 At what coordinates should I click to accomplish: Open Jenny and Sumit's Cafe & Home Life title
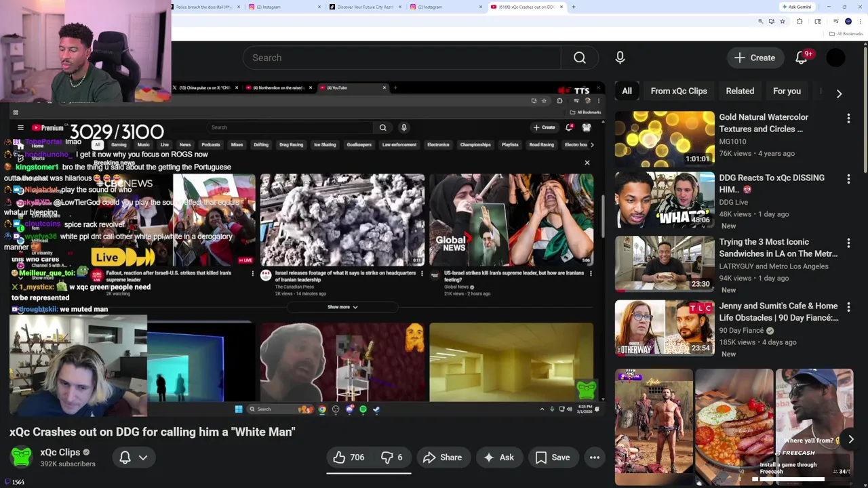pos(778,312)
